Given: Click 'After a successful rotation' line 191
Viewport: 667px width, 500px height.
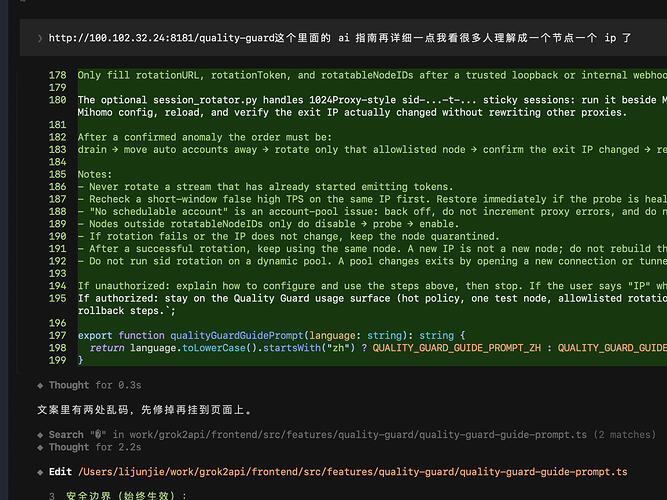Looking at the screenshot, I should [372, 248].
